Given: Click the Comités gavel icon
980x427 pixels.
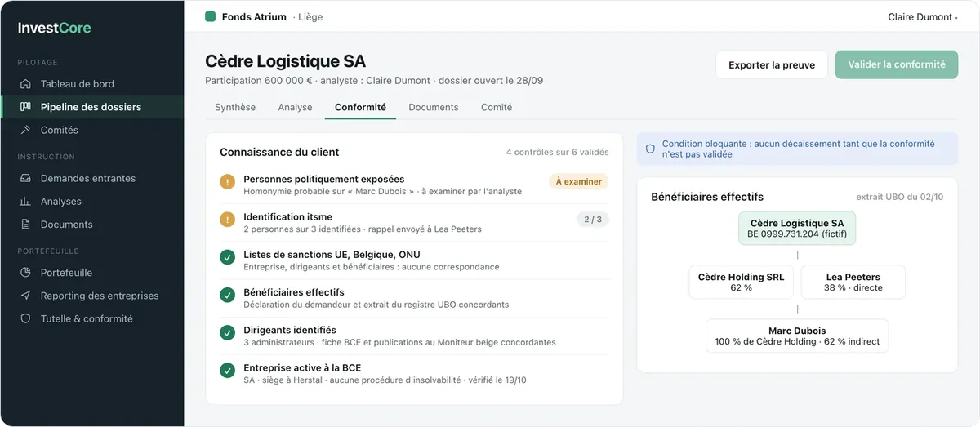Looking at the screenshot, I should point(25,130).
